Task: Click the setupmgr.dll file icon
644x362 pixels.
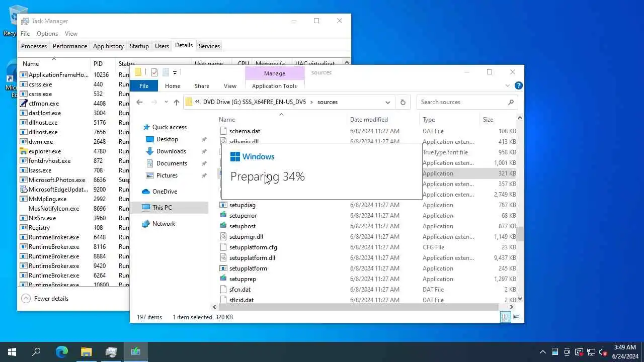Action: click(224, 237)
